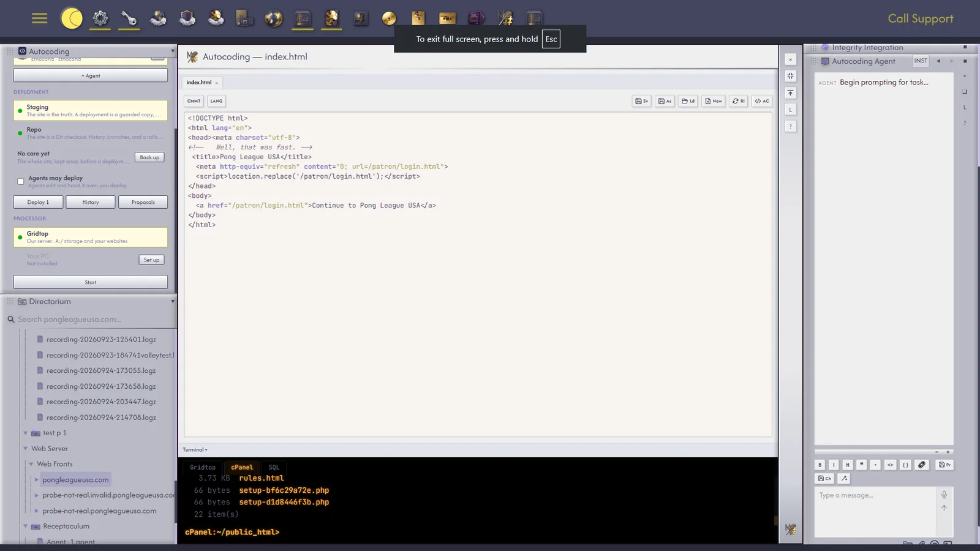Screen dimensions: 980x551
Task: Click the gold disc icon in top bar
Action: [x=389, y=18]
